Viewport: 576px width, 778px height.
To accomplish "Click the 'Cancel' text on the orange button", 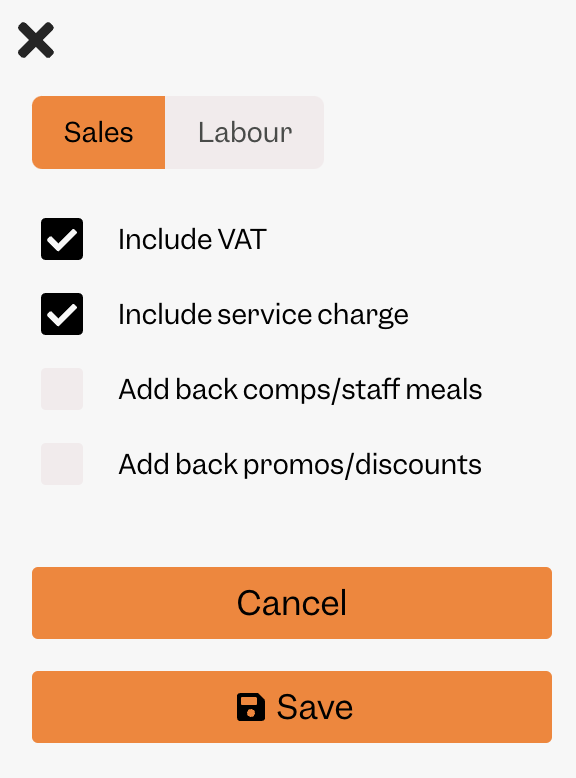I will (x=292, y=603).
